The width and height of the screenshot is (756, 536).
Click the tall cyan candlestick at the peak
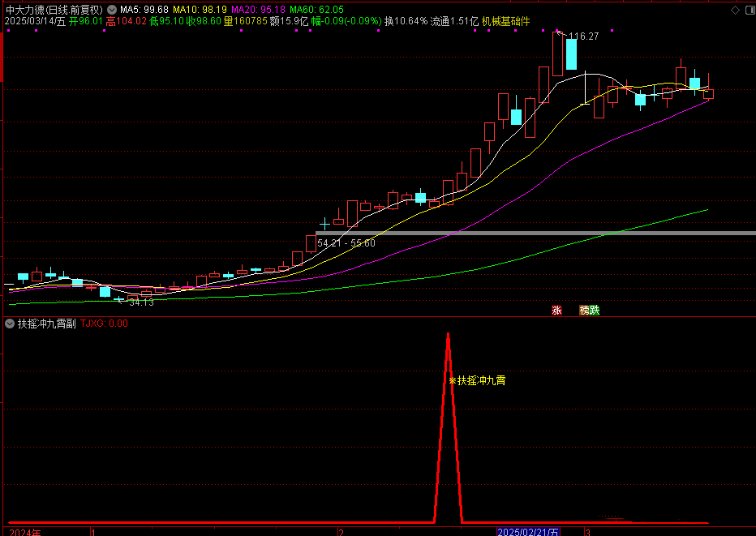pos(571,54)
